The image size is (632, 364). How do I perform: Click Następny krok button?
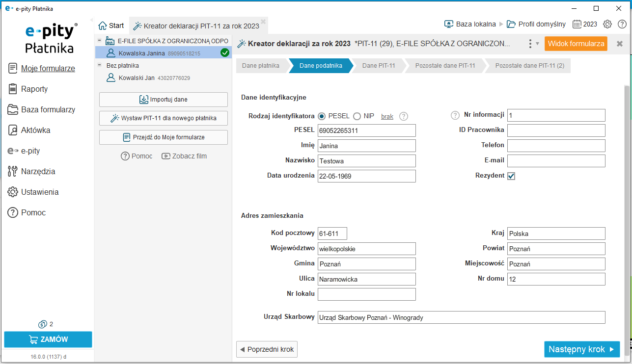click(x=582, y=349)
